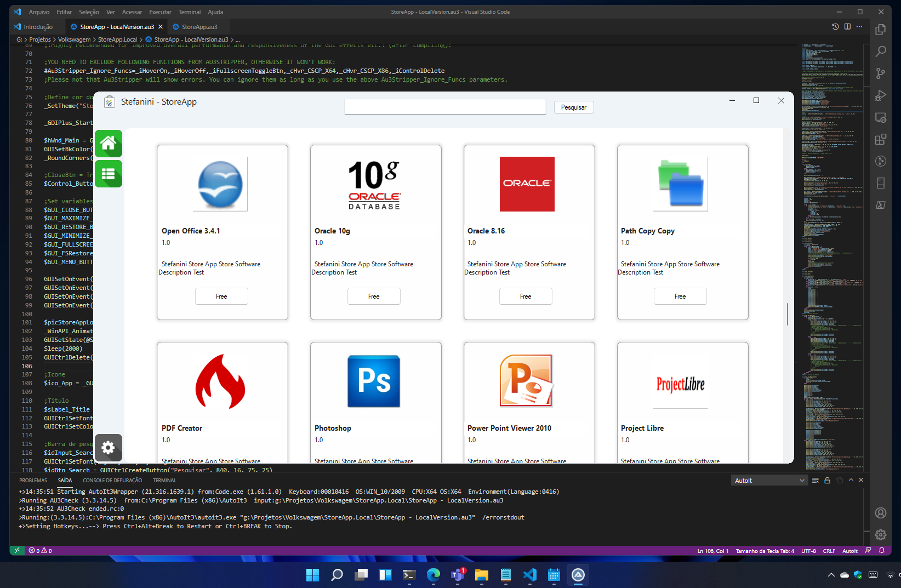Click the Oracle 10g Database logo
Screen dimensions: 901x588
click(374, 184)
